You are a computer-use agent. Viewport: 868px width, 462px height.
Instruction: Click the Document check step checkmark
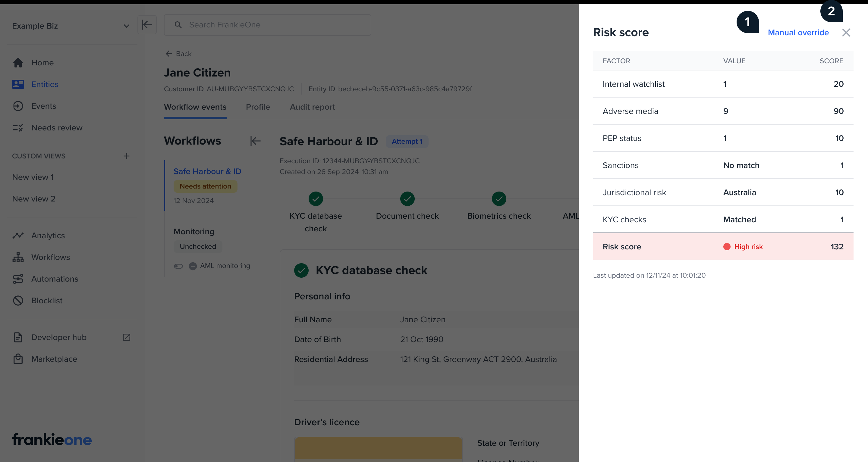pyautogui.click(x=407, y=199)
